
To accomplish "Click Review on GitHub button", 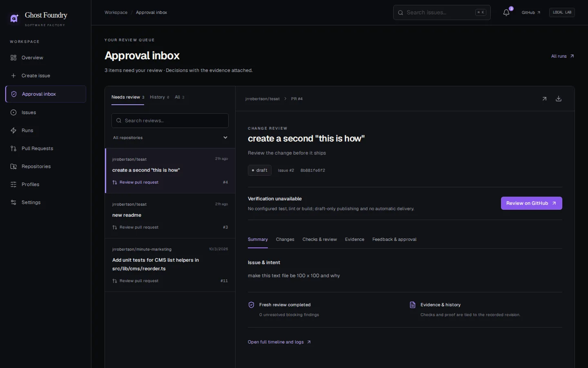I will tap(531, 203).
